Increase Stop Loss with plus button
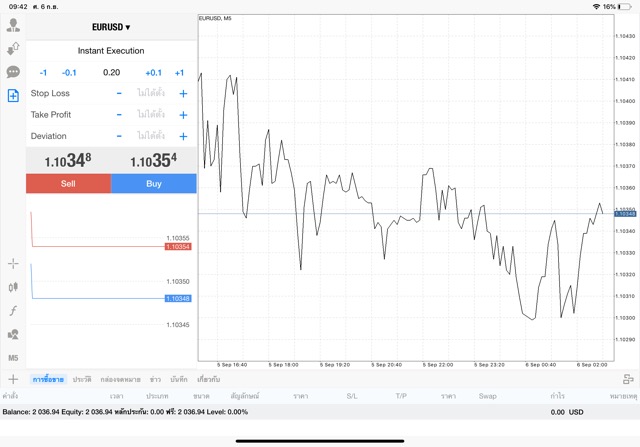The width and height of the screenshot is (640, 447). pos(183,93)
